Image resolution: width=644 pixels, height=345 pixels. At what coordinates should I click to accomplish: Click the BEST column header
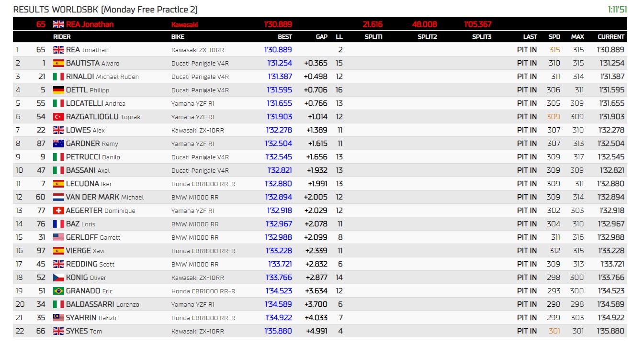(284, 37)
